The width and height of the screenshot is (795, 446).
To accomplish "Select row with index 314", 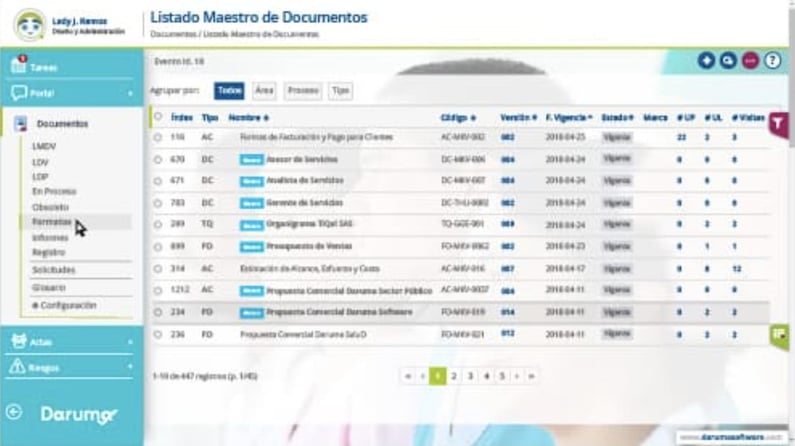I will click(x=158, y=269).
